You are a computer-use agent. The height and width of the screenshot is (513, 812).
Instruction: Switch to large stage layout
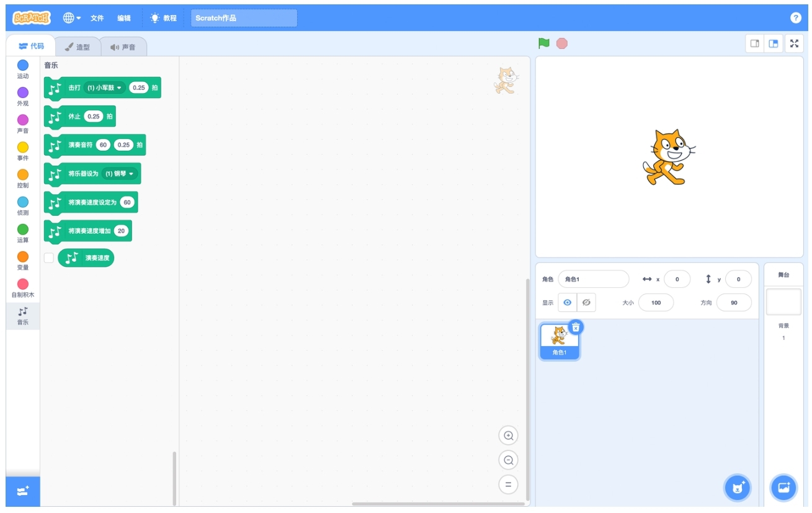(774, 43)
